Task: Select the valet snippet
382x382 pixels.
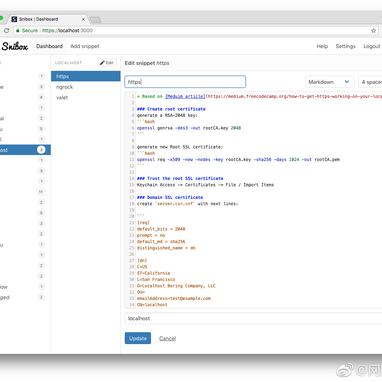Action: [x=86, y=98]
